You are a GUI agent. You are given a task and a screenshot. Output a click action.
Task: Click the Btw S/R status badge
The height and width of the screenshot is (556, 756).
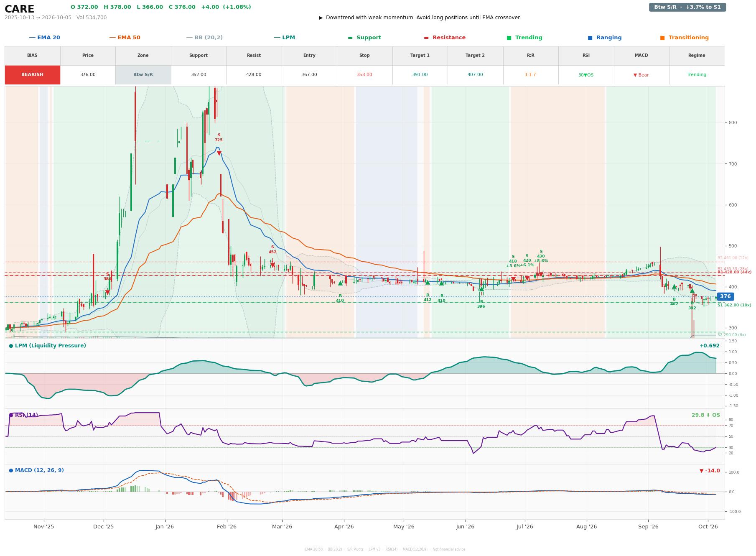pyautogui.click(x=687, y=7)
